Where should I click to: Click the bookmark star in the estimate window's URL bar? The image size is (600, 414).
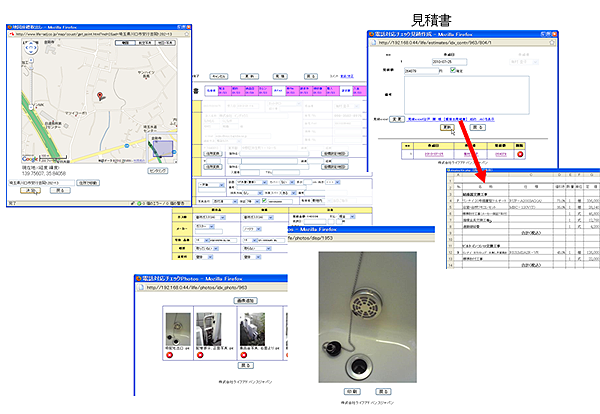point(552,42)
